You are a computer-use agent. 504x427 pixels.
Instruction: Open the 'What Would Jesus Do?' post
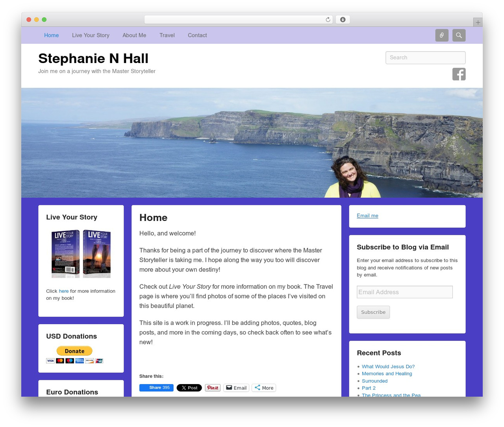(388, 366)
